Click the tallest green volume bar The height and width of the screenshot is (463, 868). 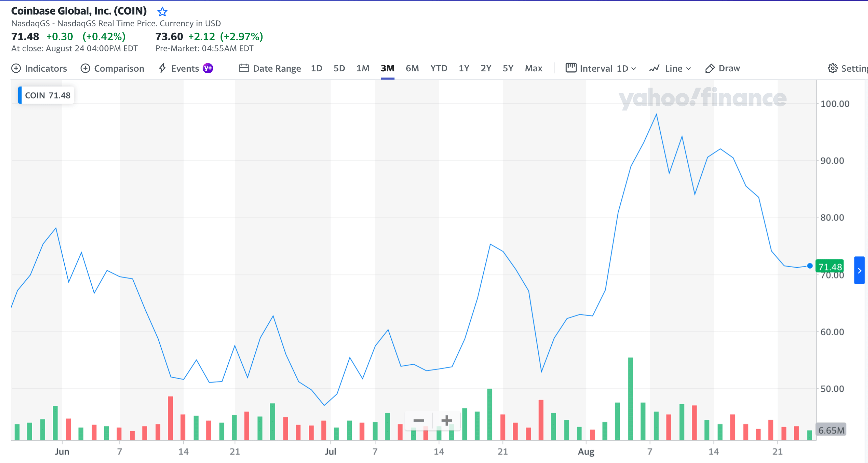click(x=631, y=399)
